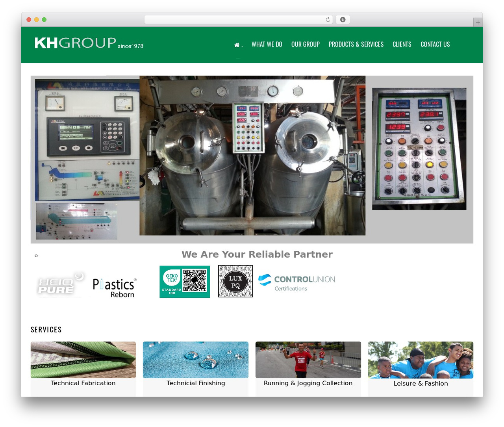Open the Technicial Finishing water droplets image
The image size is (504, 427).
tap(196, 360)
